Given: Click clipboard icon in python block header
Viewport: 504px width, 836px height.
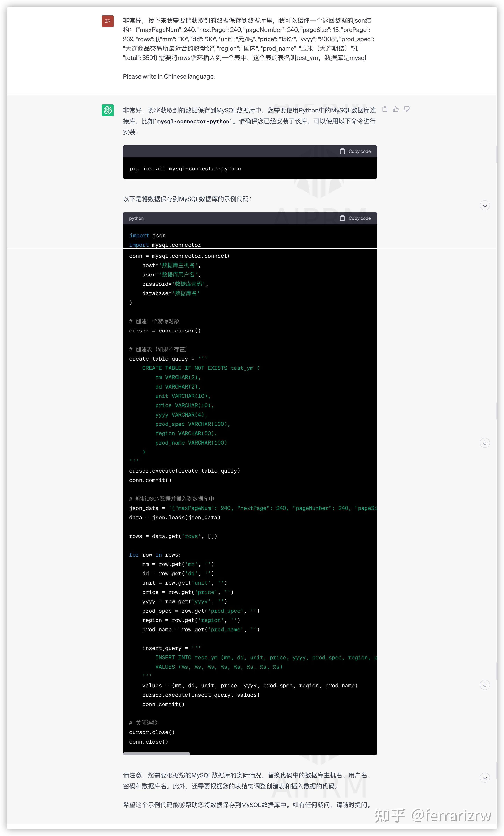Looking at the screenshot, I should (x=342, y=218).
